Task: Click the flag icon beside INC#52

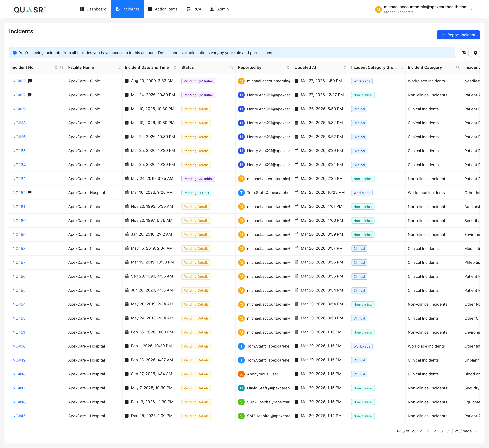Action: pos(30,192)
